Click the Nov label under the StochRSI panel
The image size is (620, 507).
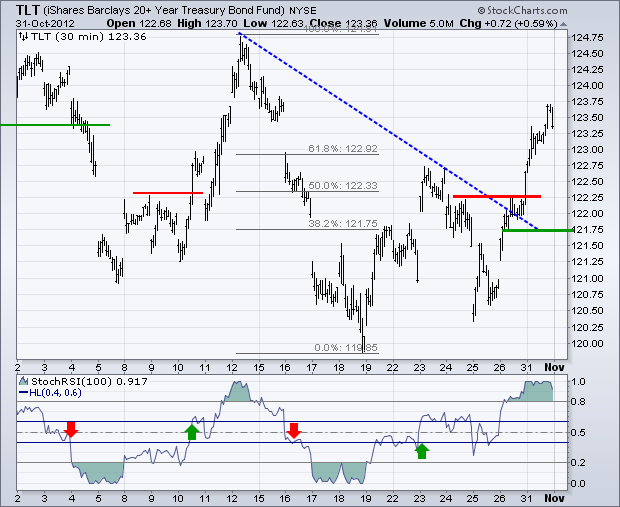554,498
